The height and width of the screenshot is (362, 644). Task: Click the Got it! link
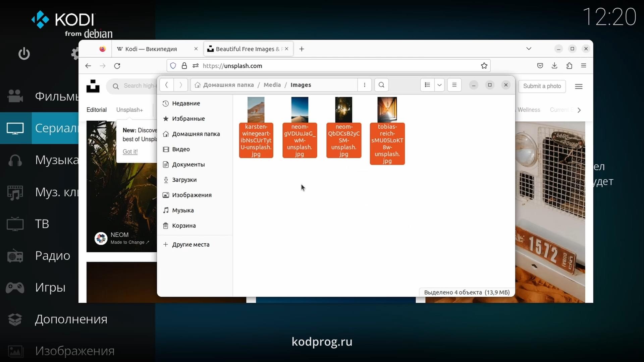[x=130, y=152]
